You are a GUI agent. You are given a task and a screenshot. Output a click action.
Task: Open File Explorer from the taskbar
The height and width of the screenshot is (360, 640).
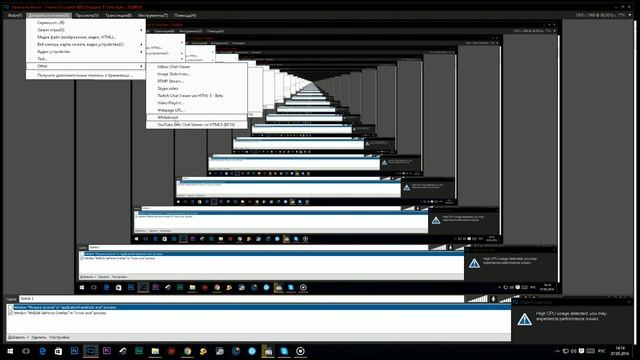[155, 351]
